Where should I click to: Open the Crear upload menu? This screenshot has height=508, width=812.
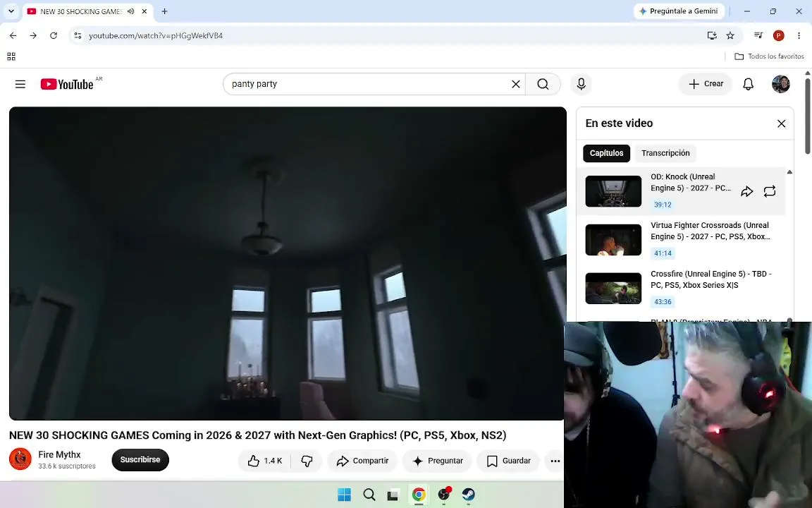pos(706,84)
